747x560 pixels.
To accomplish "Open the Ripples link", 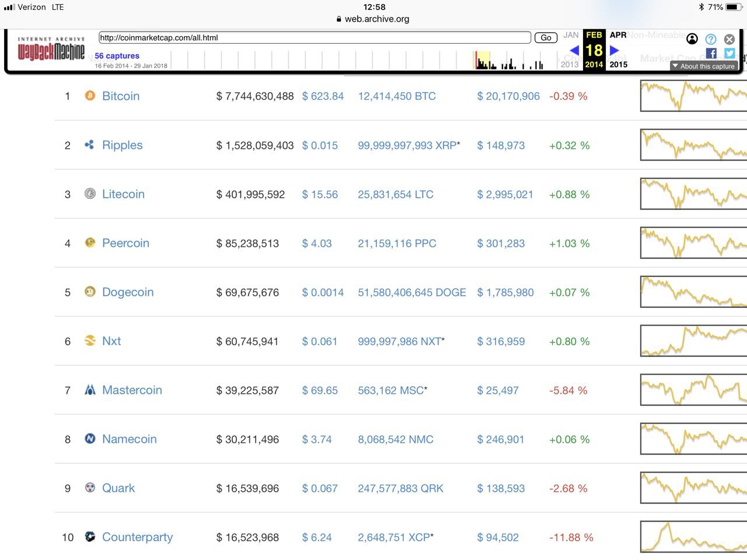I will tap(123, 145).
